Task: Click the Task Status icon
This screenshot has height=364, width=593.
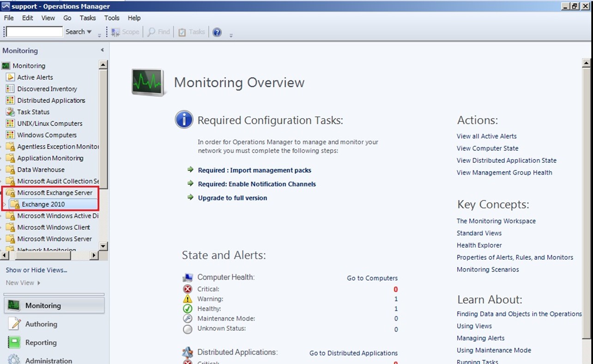Action: (10, 112)
